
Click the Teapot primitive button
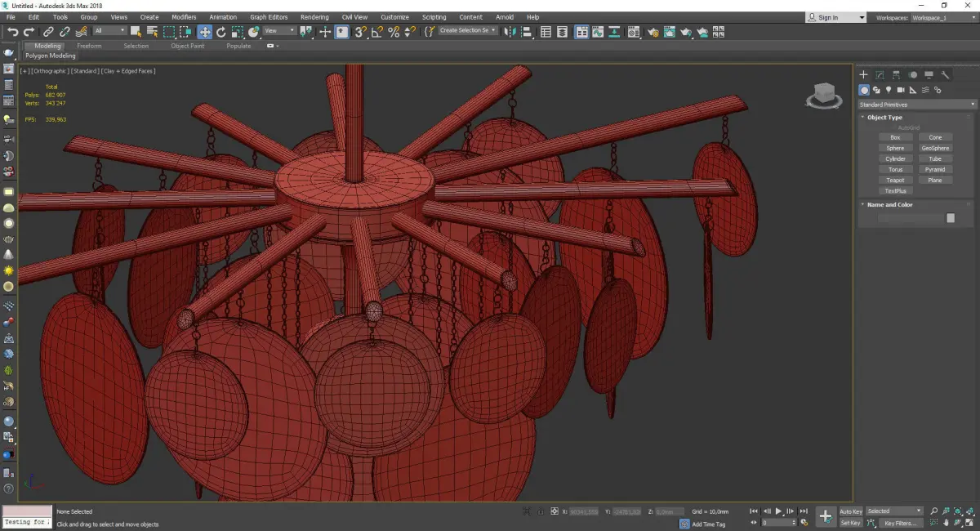pos(895,180)
